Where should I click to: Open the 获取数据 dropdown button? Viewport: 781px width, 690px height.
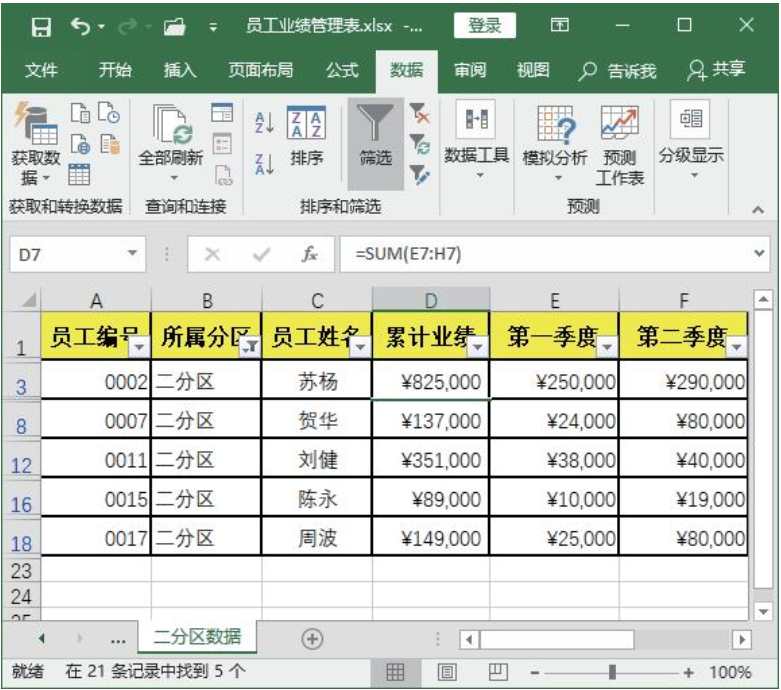pyautogui.click(x=36, y=144)
